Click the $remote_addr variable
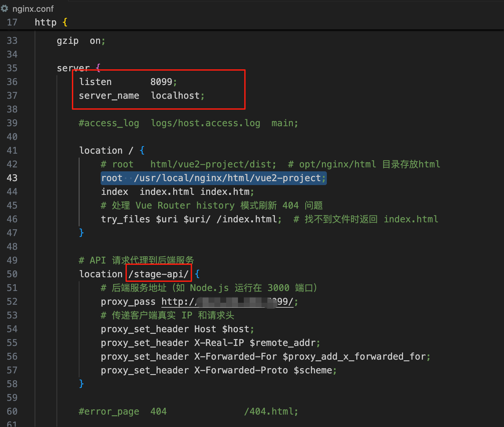 coord(283,343)
